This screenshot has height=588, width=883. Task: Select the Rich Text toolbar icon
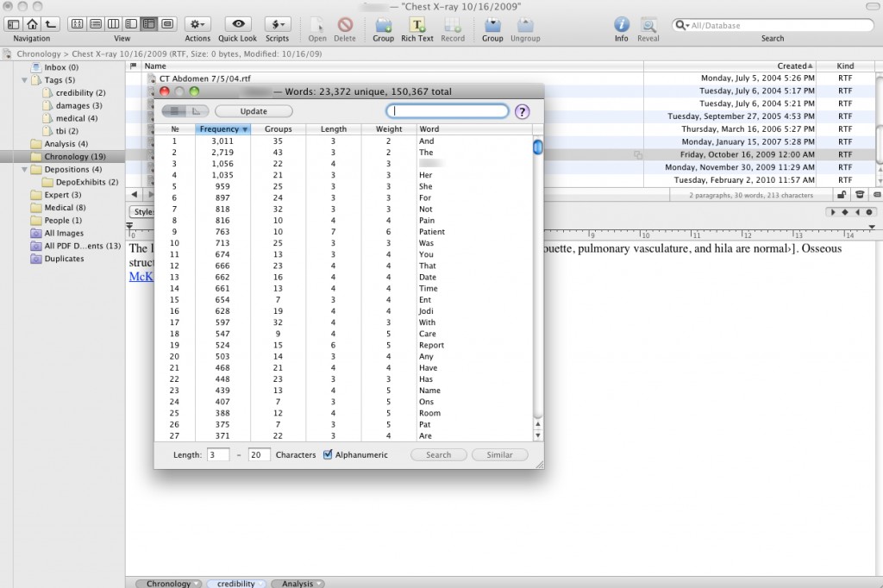point(416,26)
